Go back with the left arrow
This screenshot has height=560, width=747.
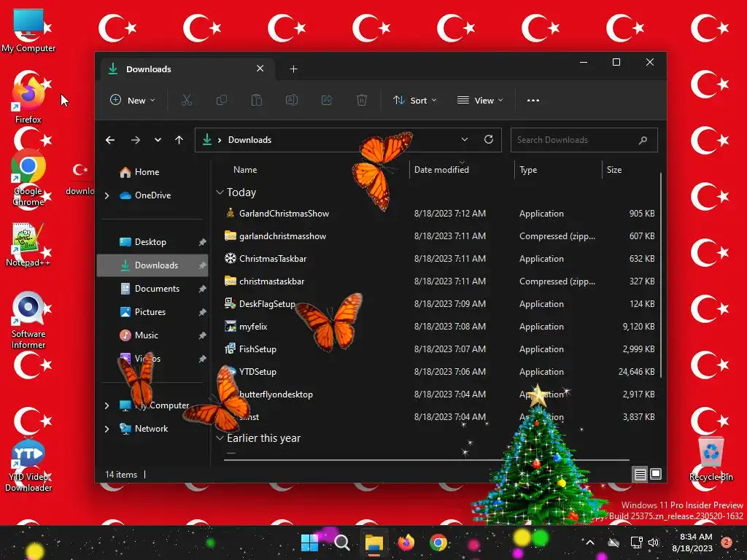(110, 140)
